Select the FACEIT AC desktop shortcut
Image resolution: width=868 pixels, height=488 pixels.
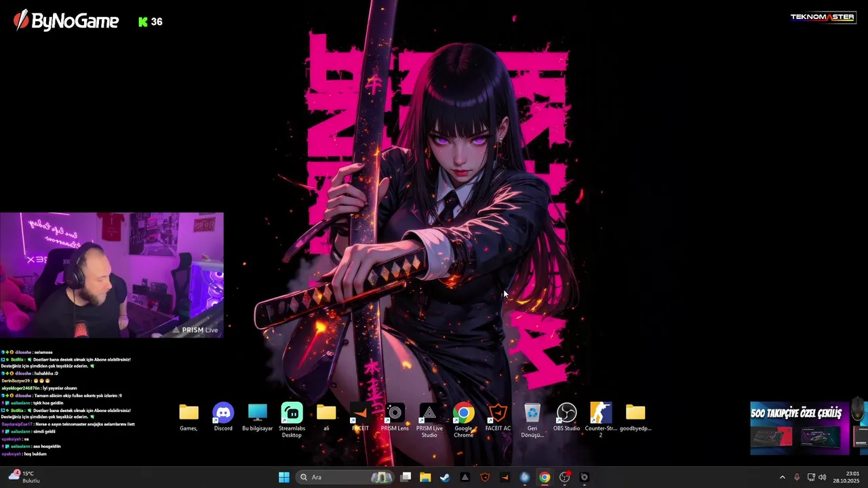coord(498,417)
